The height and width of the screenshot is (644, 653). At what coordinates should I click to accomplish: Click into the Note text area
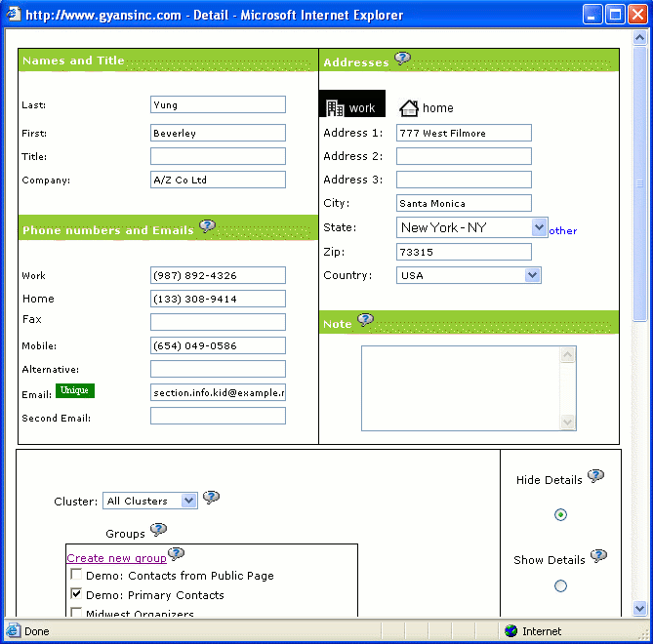[x=461, y=387]
